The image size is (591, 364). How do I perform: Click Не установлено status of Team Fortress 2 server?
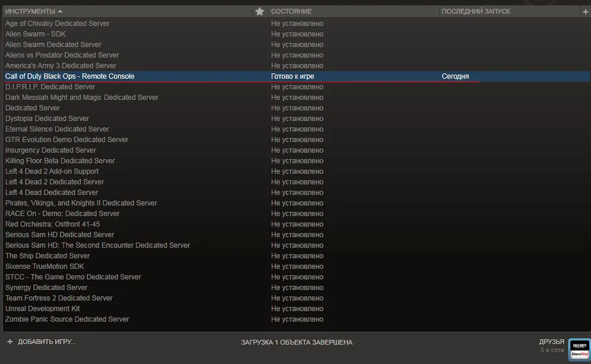pos(297,298)
